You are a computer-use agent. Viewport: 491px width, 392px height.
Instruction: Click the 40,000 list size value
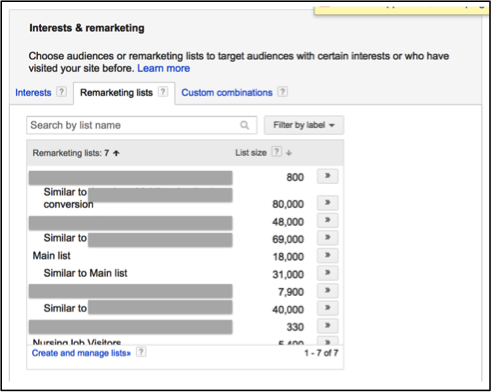[x=288, y=309]
